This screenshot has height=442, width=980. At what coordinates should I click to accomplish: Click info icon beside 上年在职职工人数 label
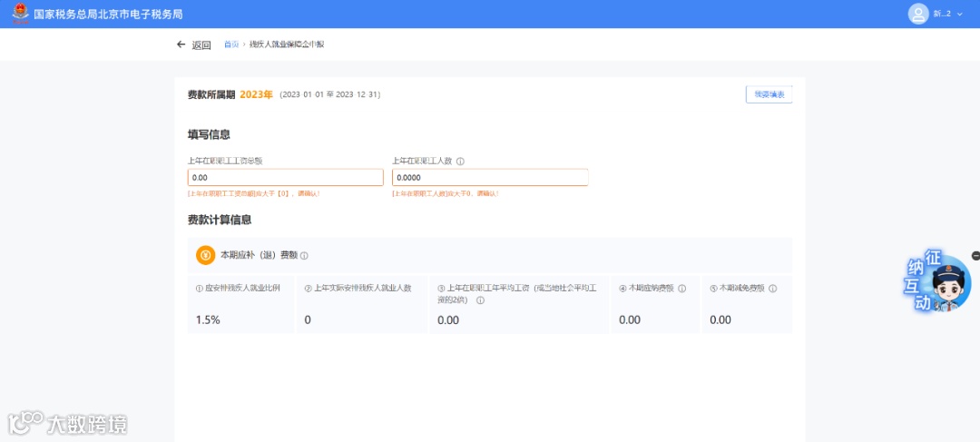pos(460,162)
